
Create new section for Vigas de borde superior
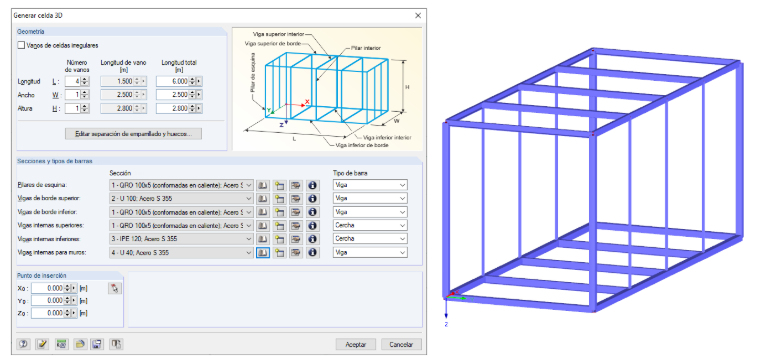pyautogui.click(x=279, y=198)
